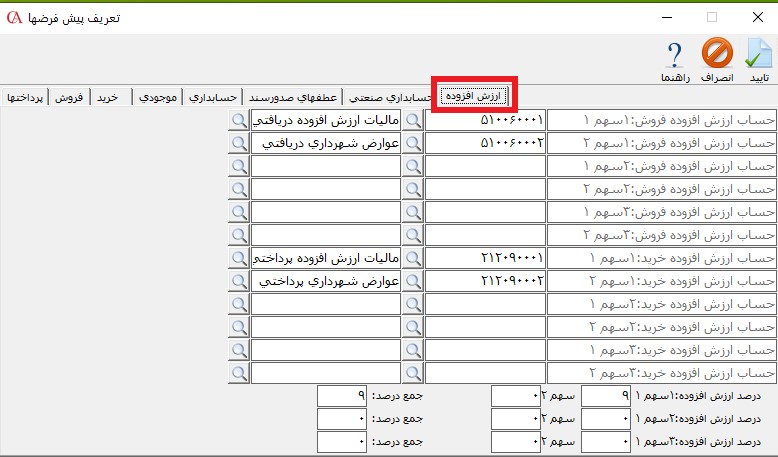The image size is (778, 457).
Task: Click magnifier left of عوارض شهرداری دریافتی
Action: (238, 143)
